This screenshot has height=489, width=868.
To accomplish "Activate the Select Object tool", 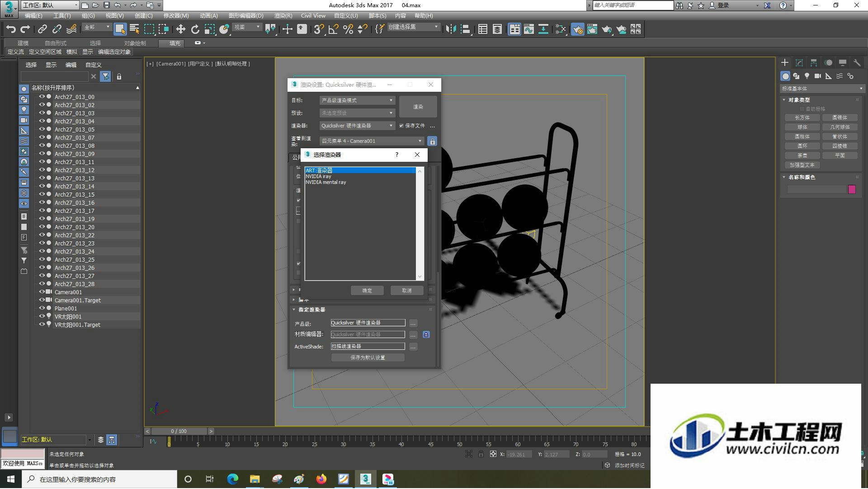I will [x=120, y=29].
